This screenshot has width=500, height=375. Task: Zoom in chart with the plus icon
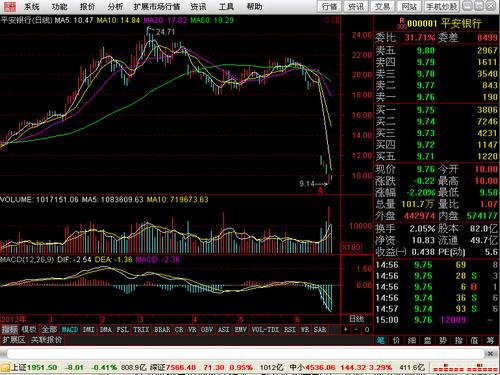pyautogui.click(x=346, y=330)
